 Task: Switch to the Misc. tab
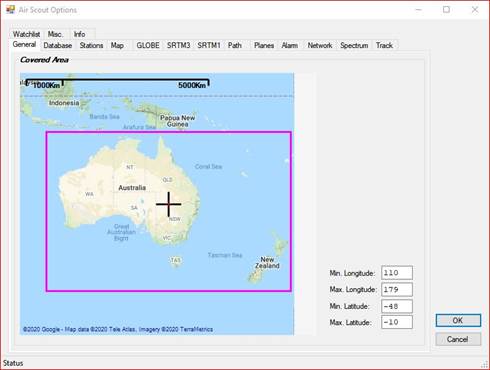click(55, 34)
